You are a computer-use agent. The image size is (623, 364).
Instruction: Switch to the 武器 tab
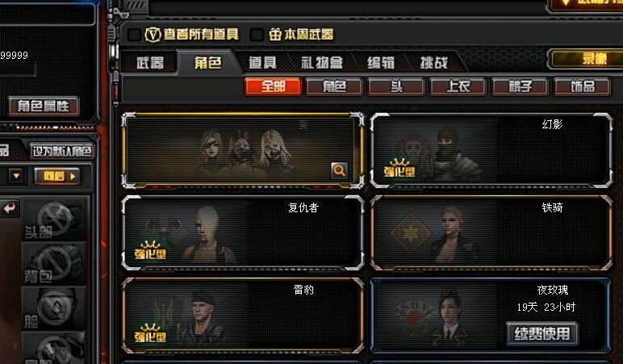point(150,62)
